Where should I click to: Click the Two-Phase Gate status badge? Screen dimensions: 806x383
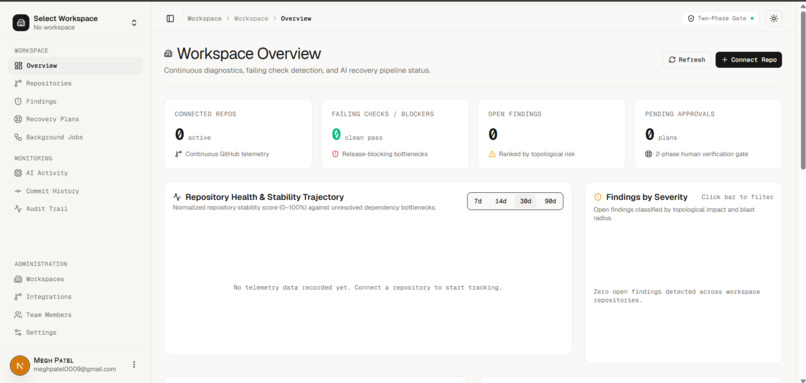click(x=720, y=19)
